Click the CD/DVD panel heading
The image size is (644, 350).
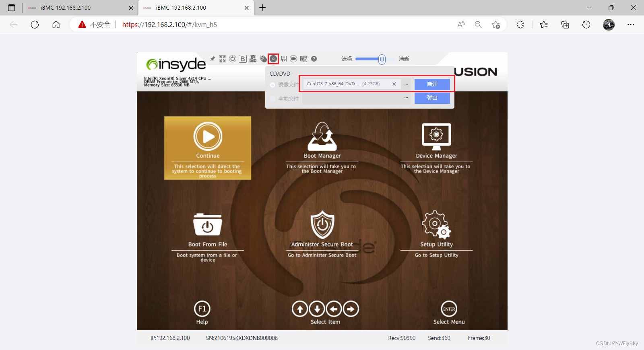click(280, 74)
